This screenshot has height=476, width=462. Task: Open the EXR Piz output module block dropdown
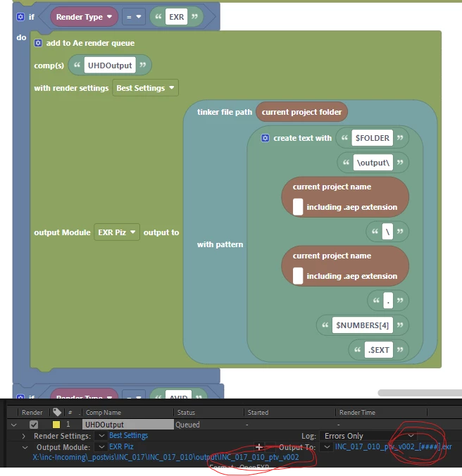click(117, 232)
